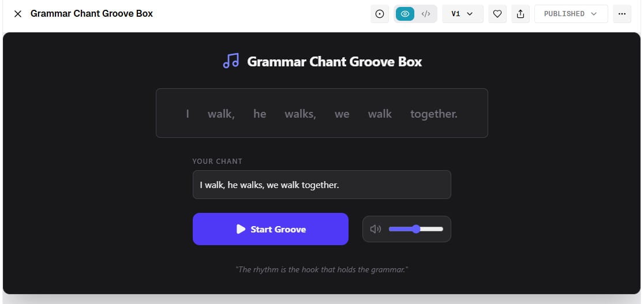Focus the Your Chant text input
The height and width of the screenshot is (304, 644).
321,185
